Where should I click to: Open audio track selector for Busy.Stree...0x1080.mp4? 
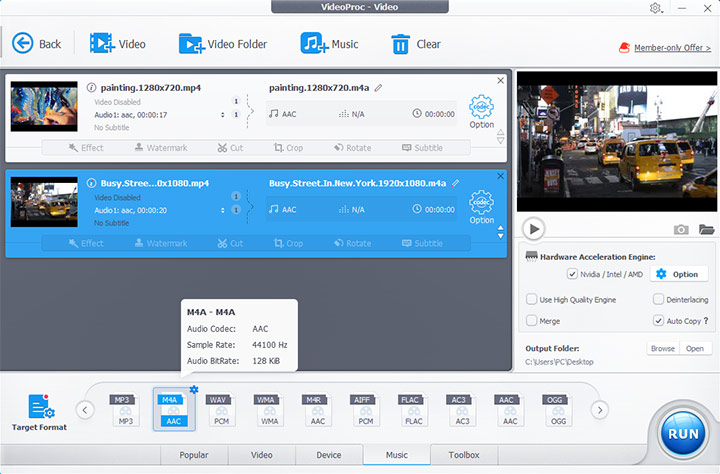tap(223, 210)
